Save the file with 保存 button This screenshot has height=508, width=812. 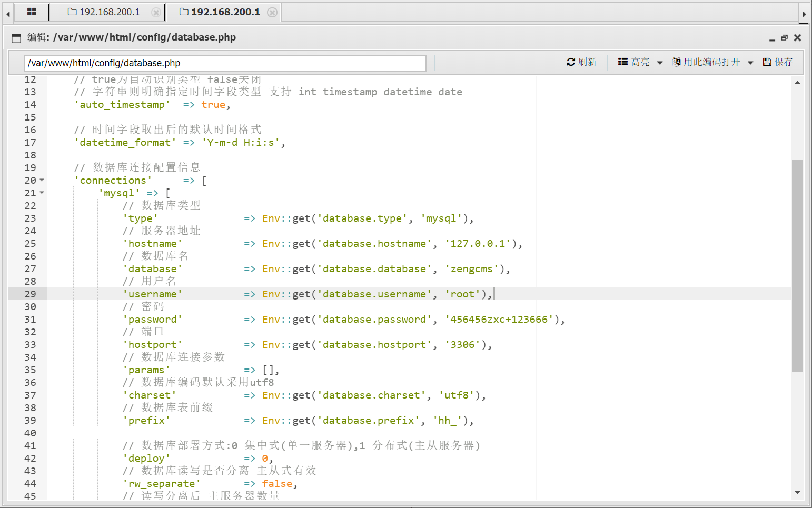click(x=778, y=62)
